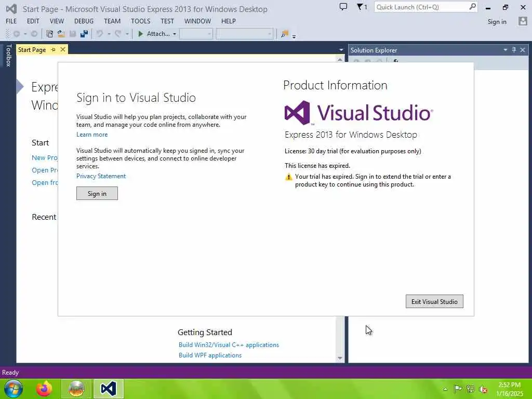Open the Windows Start orb
Viewport: 532px width, 399px height.
pyautogui.click(x=14, y=389)
